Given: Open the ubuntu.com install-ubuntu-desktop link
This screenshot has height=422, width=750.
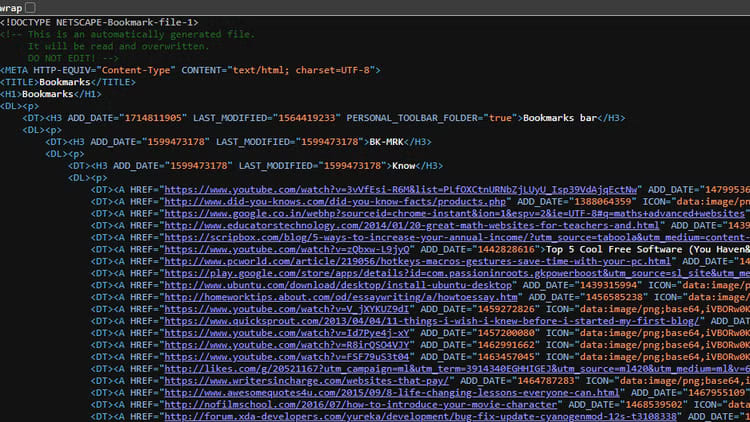Looking at the screenshot, I should [x=330, y=284].
